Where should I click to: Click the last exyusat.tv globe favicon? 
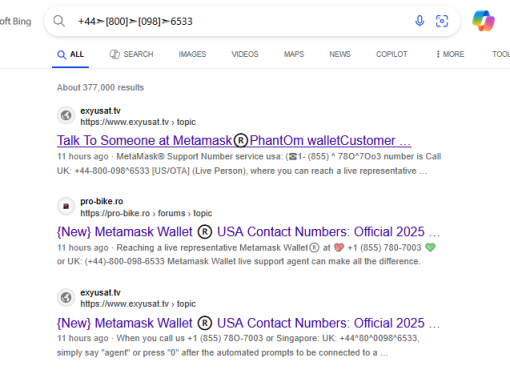[66, 297]
